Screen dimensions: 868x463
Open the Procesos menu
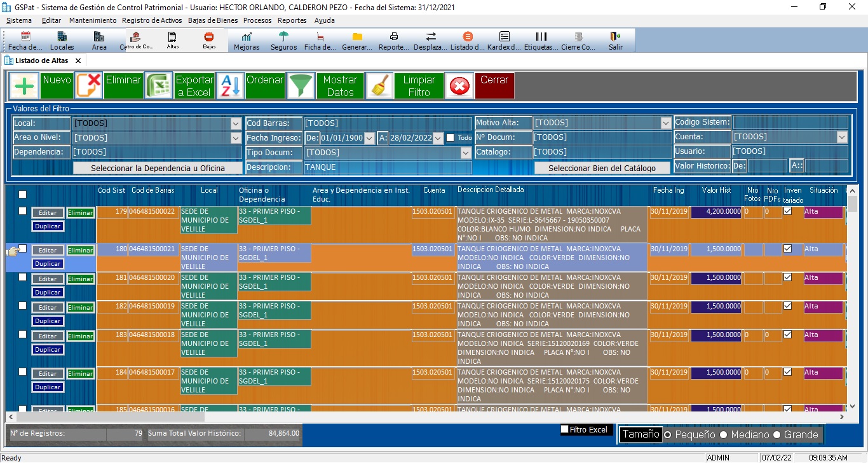(x=257, y=20)
